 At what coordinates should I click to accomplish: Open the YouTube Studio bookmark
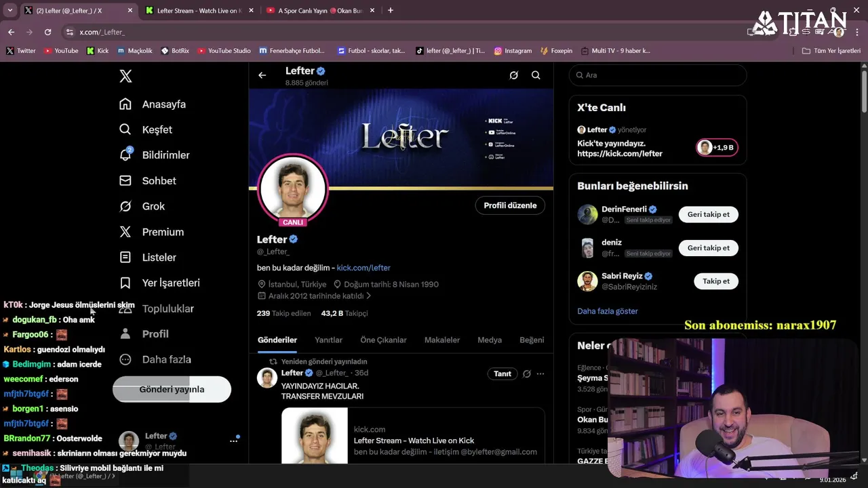tap(224, 51)
